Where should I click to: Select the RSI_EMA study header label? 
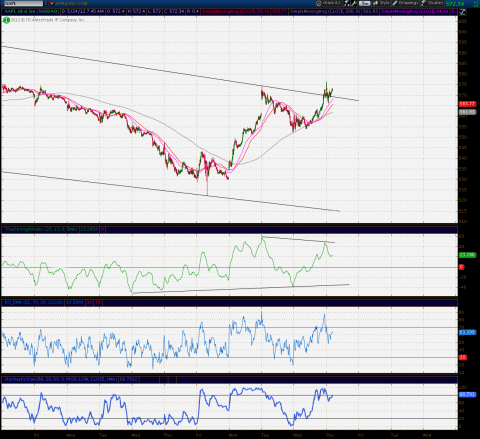click(x=33, y=302)
